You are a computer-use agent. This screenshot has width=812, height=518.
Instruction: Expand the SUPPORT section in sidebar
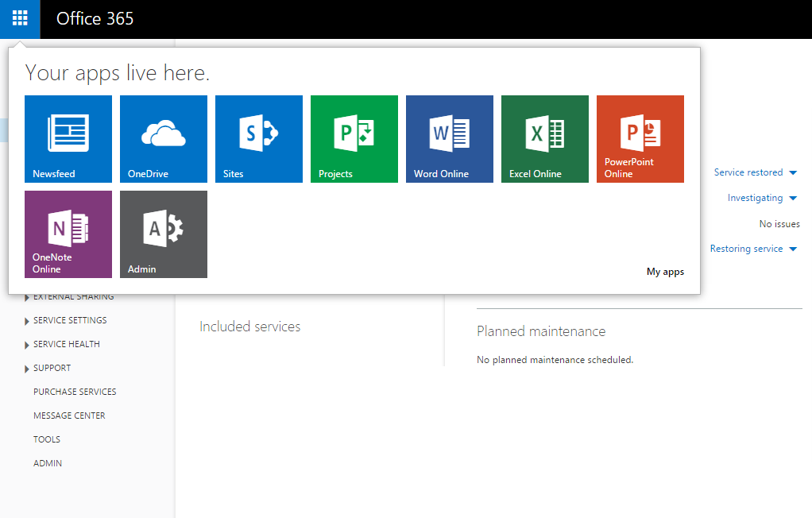(x=51, y=367)
